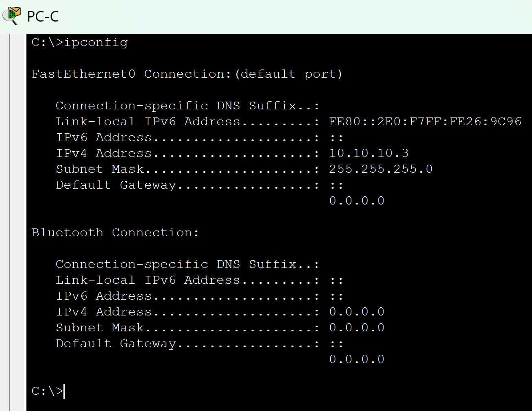Click the command prompt cursor line
This screenshot has height=411, width=532.
(48, 391)
